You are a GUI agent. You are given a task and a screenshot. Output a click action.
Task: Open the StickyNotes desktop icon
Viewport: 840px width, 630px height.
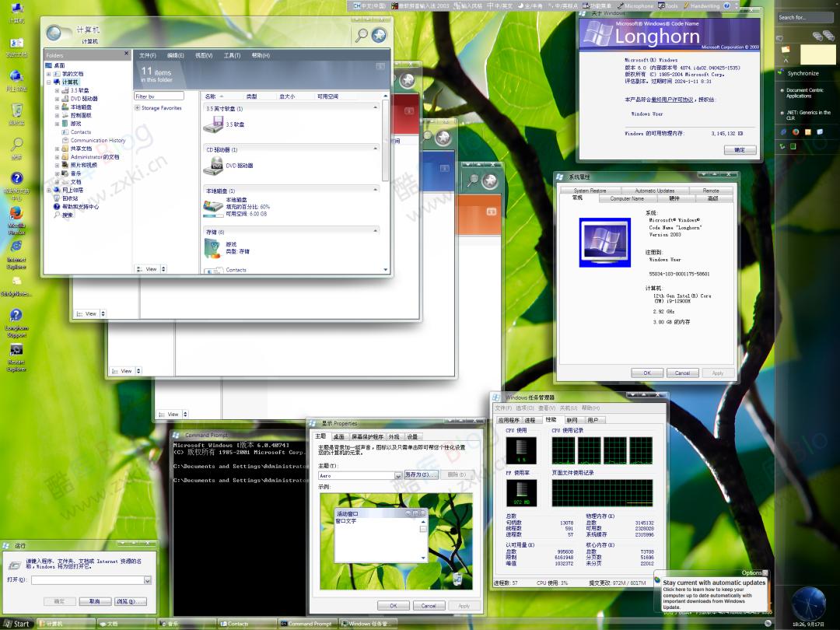(17, 281)
